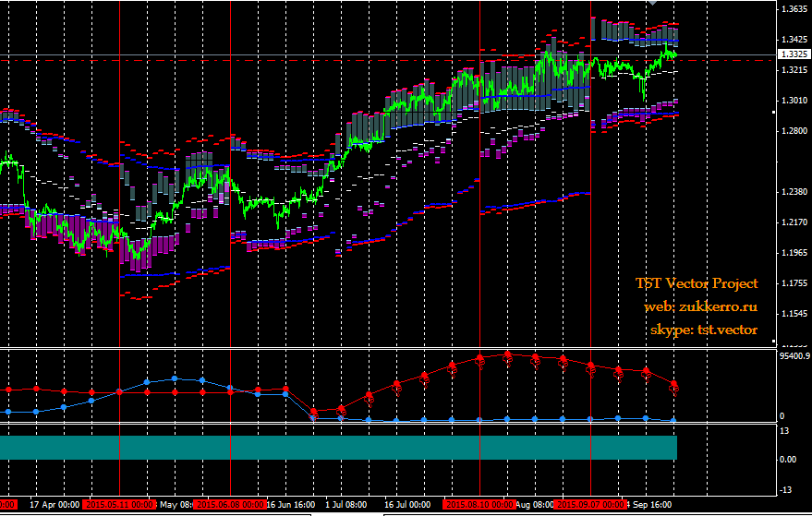Open the web: zukkerro.ru label
812x516 pixels.
pyautogui.click(x=700, y=306)
